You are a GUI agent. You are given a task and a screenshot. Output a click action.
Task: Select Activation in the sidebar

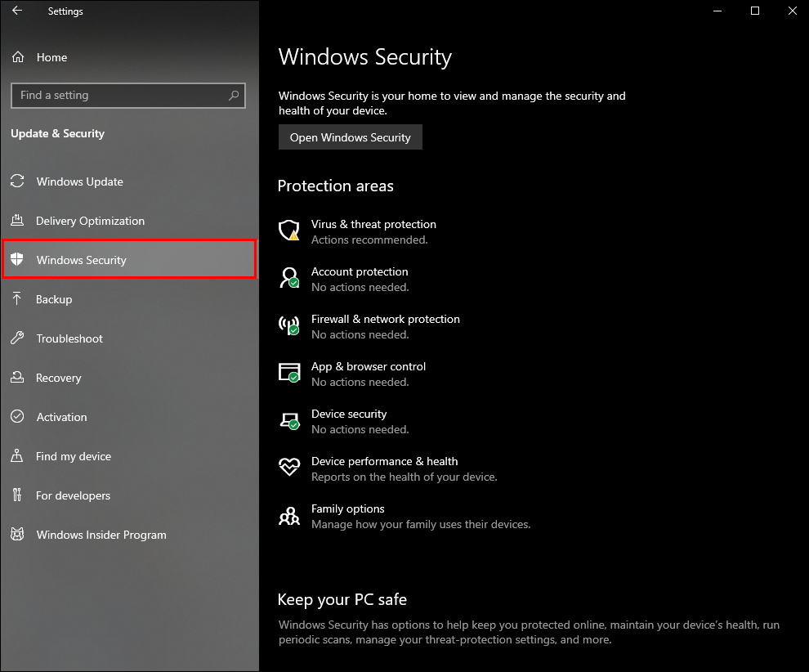[x=61, y=417]
